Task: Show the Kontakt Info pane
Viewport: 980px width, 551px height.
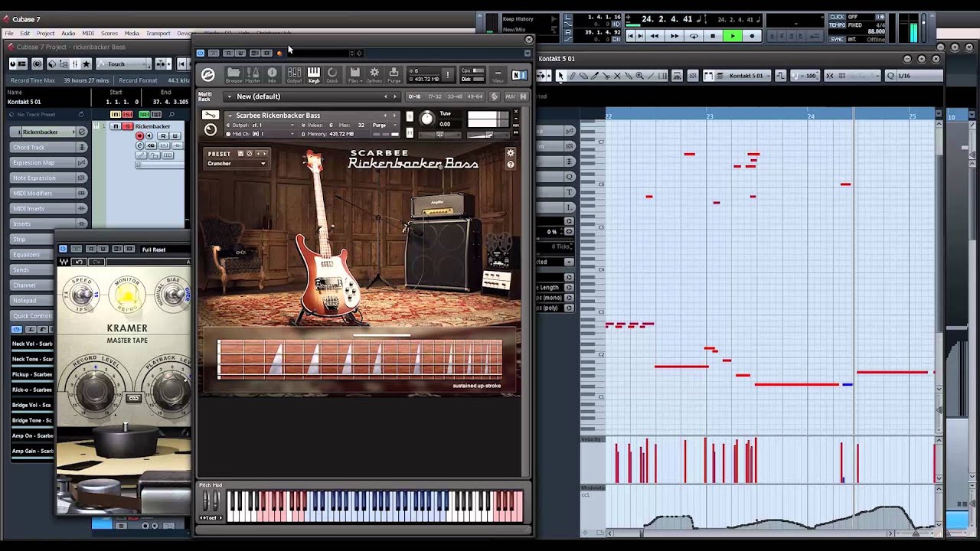Action: tap(272, 74)
